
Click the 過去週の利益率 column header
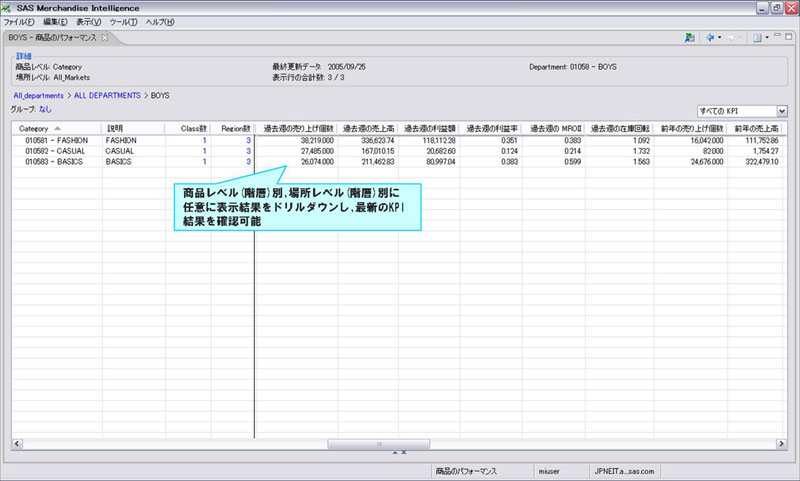pyautogui.click(x=491, y=129)
